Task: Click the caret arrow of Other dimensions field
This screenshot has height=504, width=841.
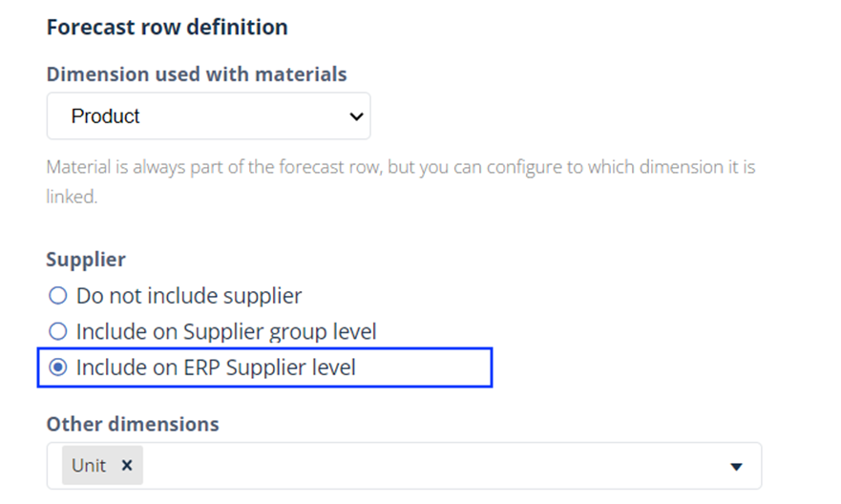Action: (736, 467)
